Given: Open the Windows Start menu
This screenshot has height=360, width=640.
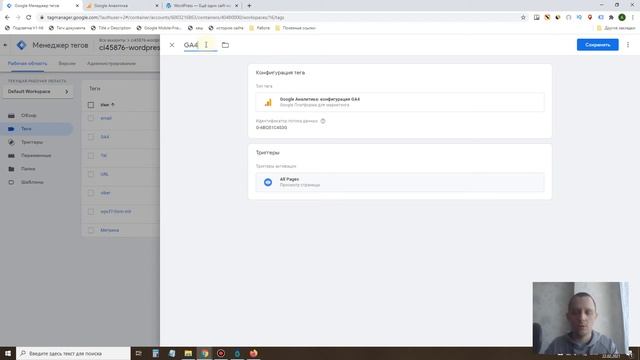Looking at the screenshot, I should click(8, 353).
